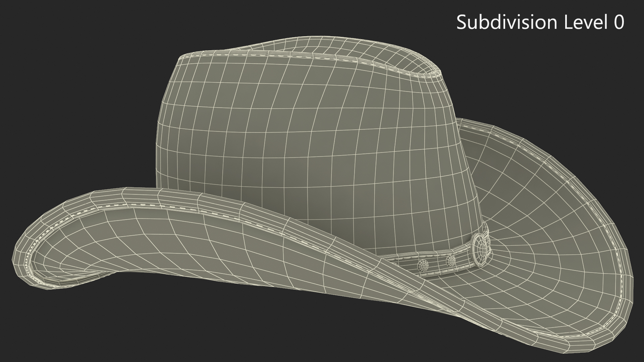Click the left round stud on band
644x362 pixels.
[423, 266]
